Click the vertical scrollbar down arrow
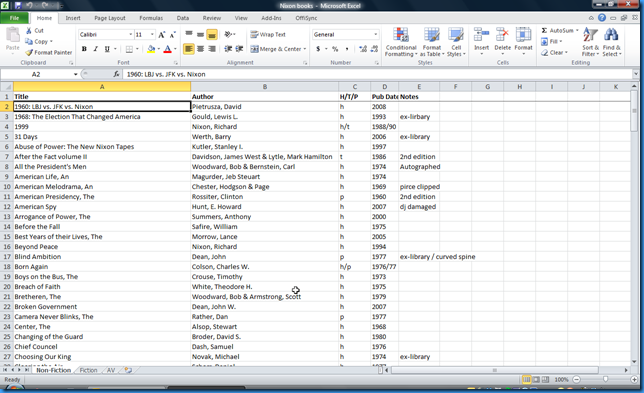The height and width of the screenshot is (393, 644). click(635, 362)
